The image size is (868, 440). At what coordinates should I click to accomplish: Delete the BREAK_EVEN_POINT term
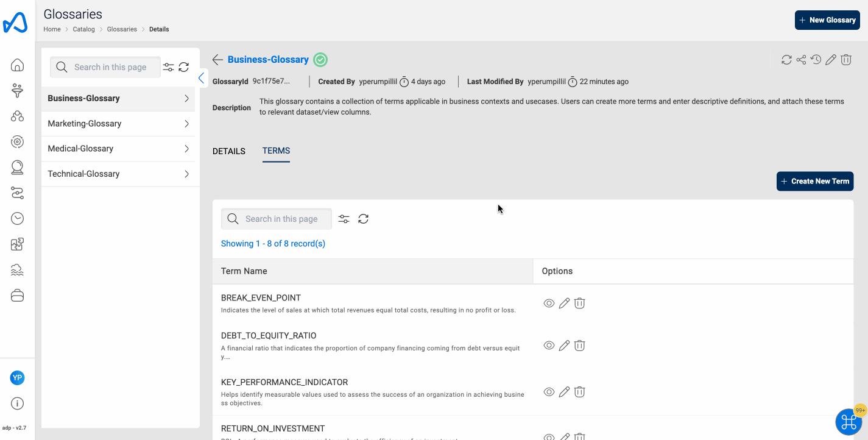(580, 303)
